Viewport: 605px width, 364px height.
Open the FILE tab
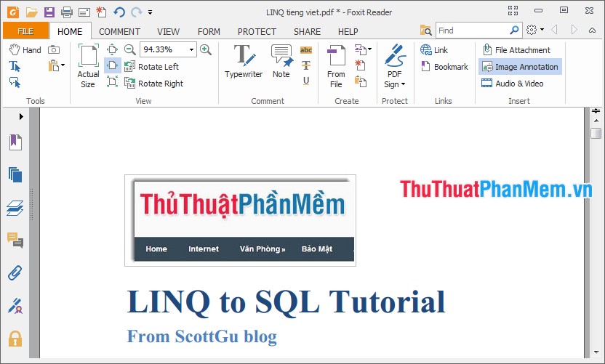click(25, 31)
